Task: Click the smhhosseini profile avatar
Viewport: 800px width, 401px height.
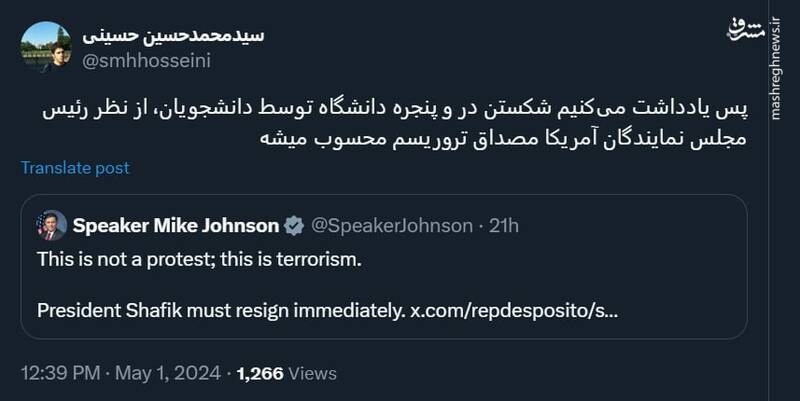Action: [45, 47]
